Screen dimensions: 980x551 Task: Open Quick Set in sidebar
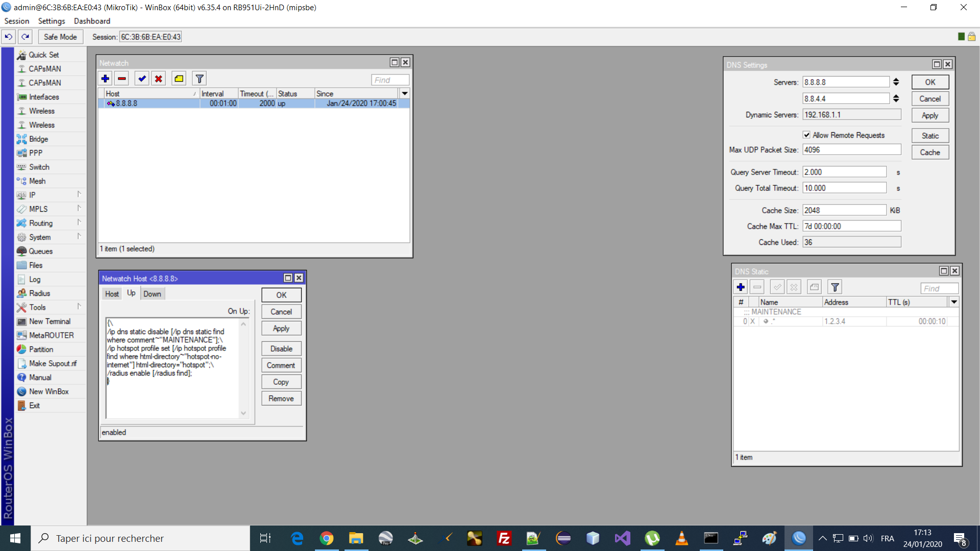click(44, 55)
